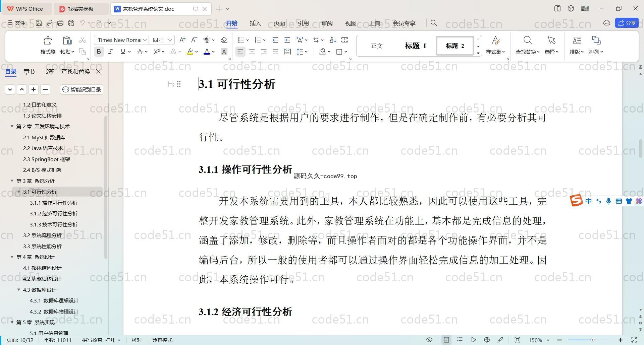Switch to 书签 tab in navigation pane
This screenshot has width=644, height=345.
pyautogui.click(x=48, y=71)
